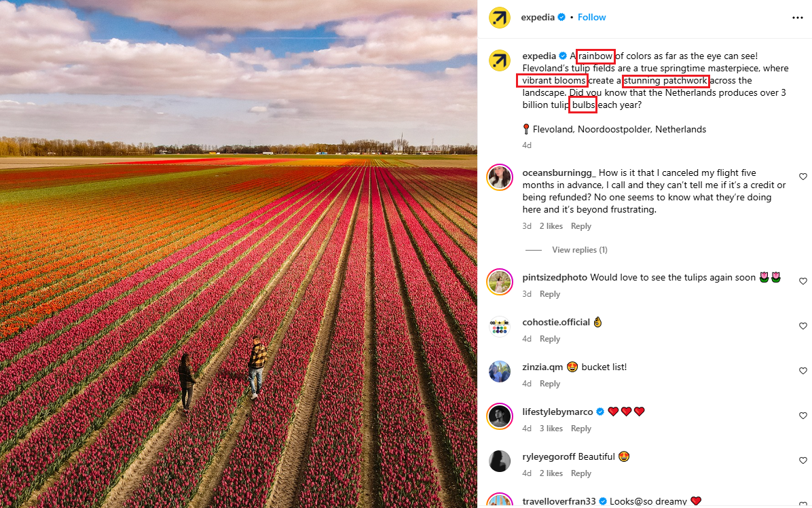Click the expedia username above the caption

538,56
